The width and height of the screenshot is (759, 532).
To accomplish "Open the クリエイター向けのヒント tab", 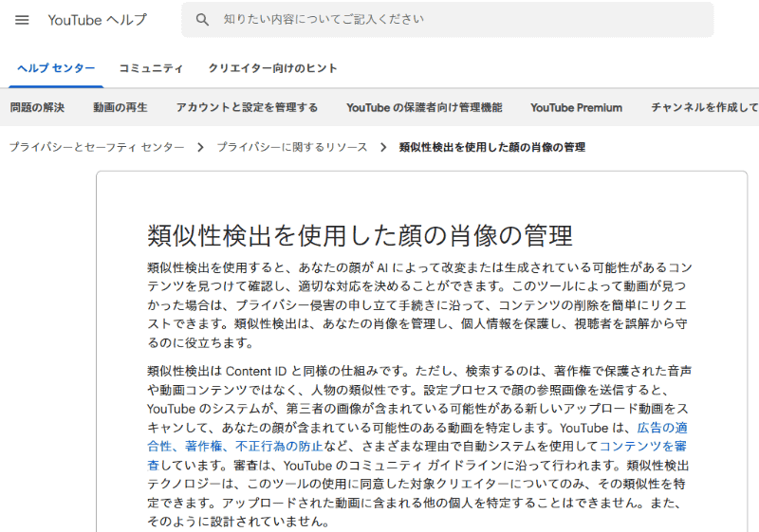I will click(x=272, y=68).
